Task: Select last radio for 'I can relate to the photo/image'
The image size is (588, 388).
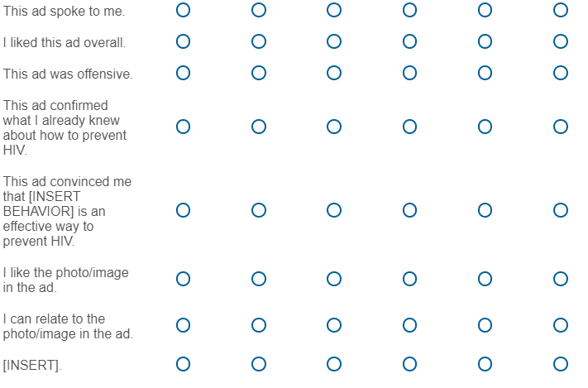Action: [561, 325]
